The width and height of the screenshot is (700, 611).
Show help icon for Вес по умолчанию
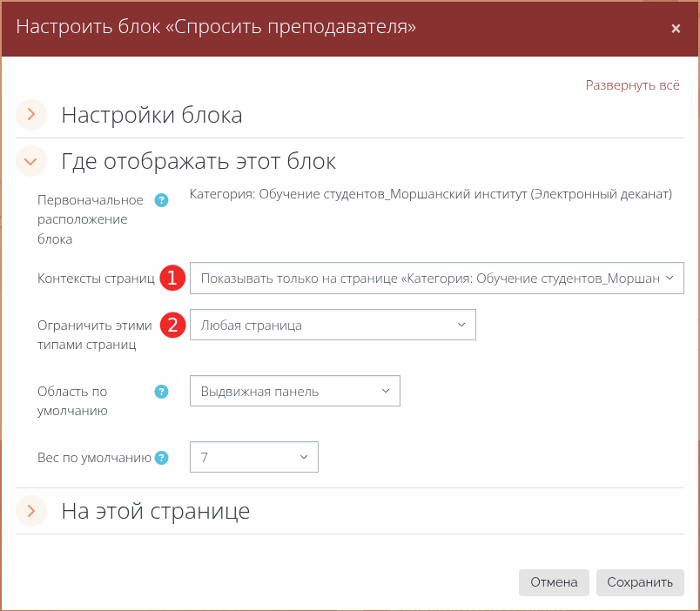coord(160,457)
